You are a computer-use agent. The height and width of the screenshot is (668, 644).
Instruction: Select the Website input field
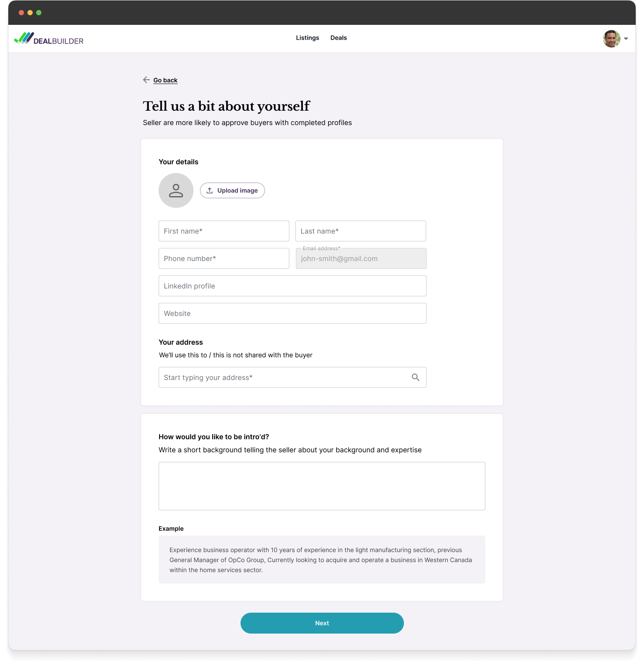[x=292, y=313]
